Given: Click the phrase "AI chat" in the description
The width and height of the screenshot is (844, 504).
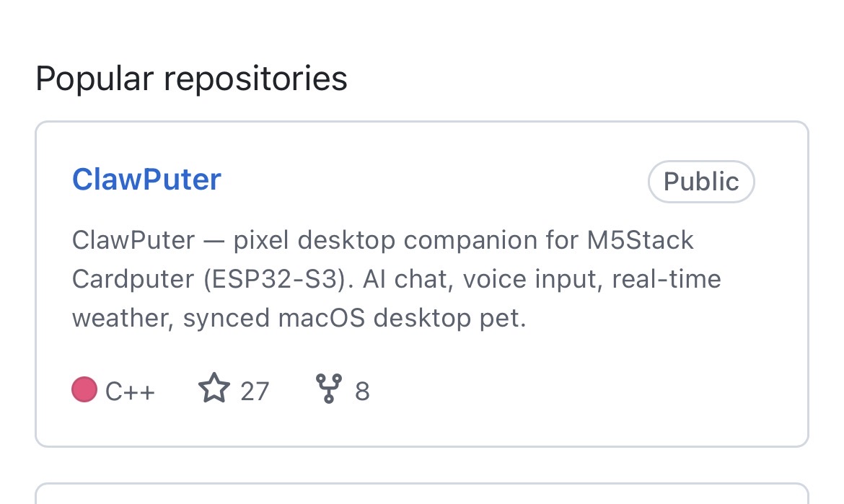Looking at the screenshot, I should pos(406,279).
